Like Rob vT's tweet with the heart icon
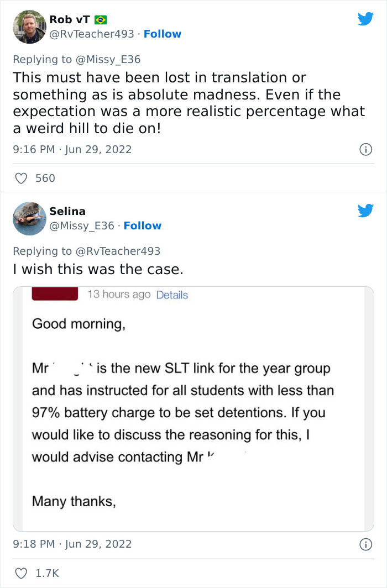 [21, 178]
